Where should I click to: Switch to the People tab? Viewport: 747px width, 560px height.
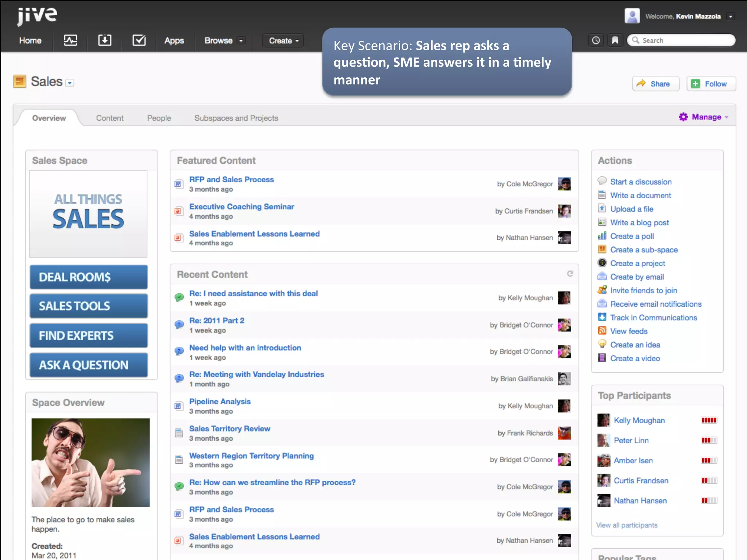[x=159, y=118]
